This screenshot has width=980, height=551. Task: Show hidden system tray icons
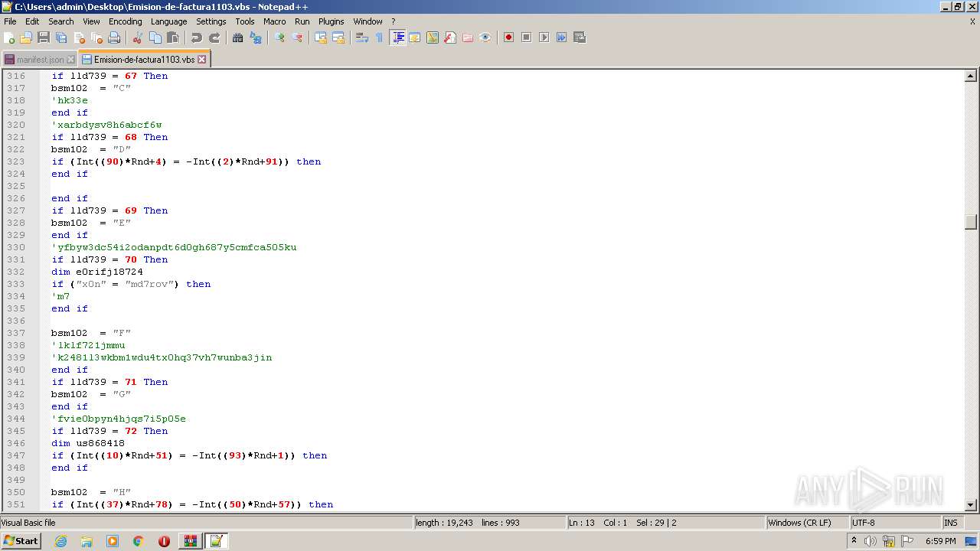[x=854, y=541]
